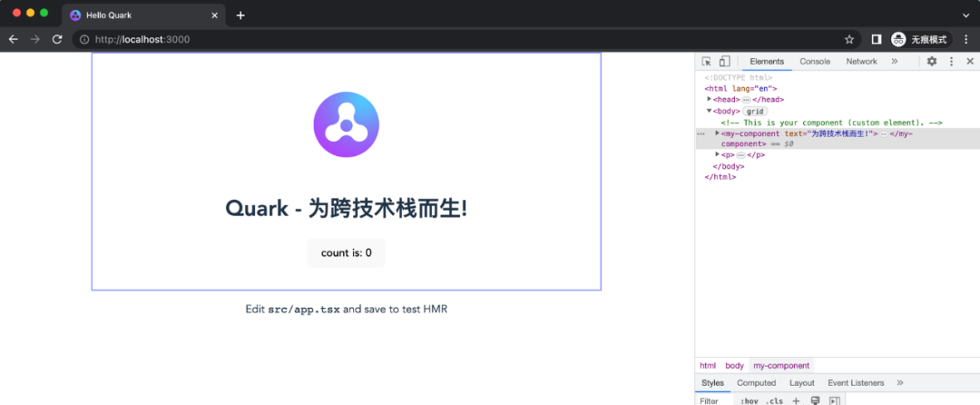Add a new style rule plus icon
The height and width of the screenshot is (405, 980).
[x=796, y=400]
